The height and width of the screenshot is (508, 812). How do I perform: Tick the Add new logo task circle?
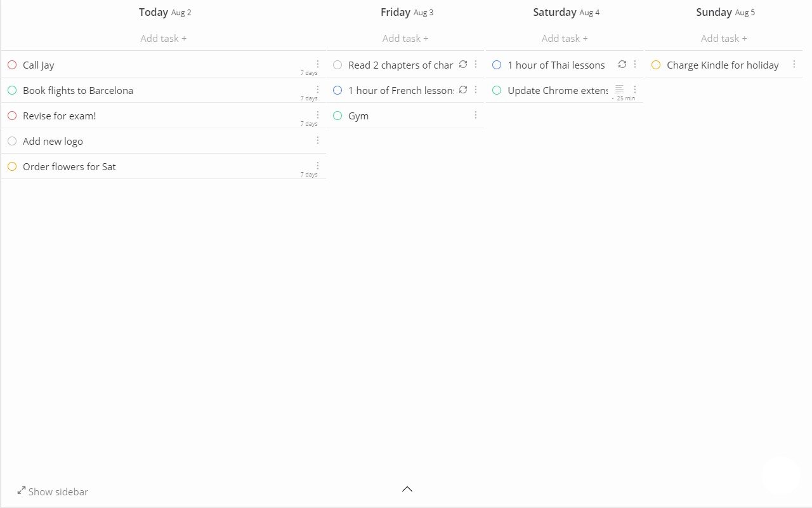pos(12,141)
